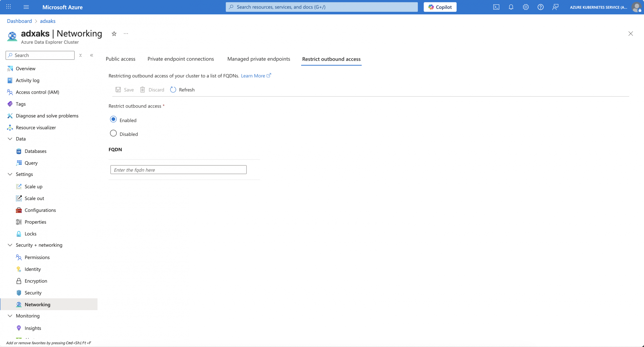Switch to Public access tab
644x347 pixels.
point(120,59)
